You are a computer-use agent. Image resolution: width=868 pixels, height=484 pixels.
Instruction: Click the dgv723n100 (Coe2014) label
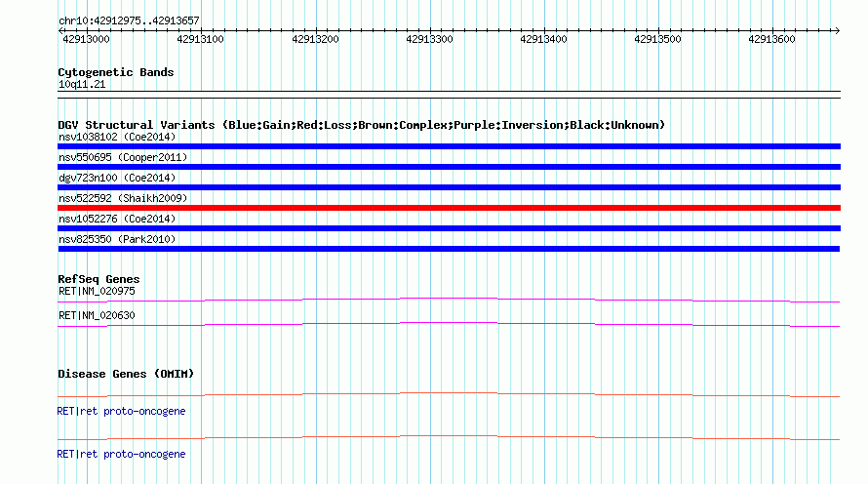coord(117,178)
